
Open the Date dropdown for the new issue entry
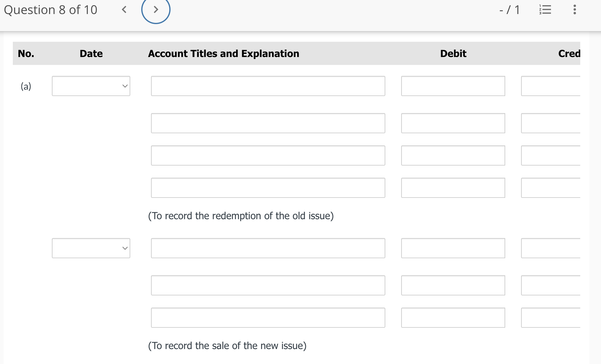tap(91, 248)
